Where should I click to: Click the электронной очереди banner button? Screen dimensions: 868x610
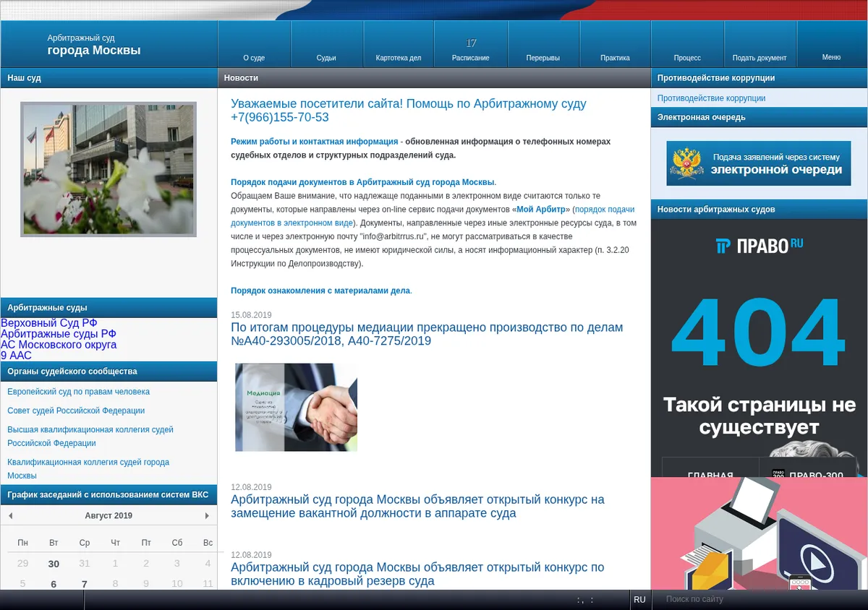click(x=759, y=163)
